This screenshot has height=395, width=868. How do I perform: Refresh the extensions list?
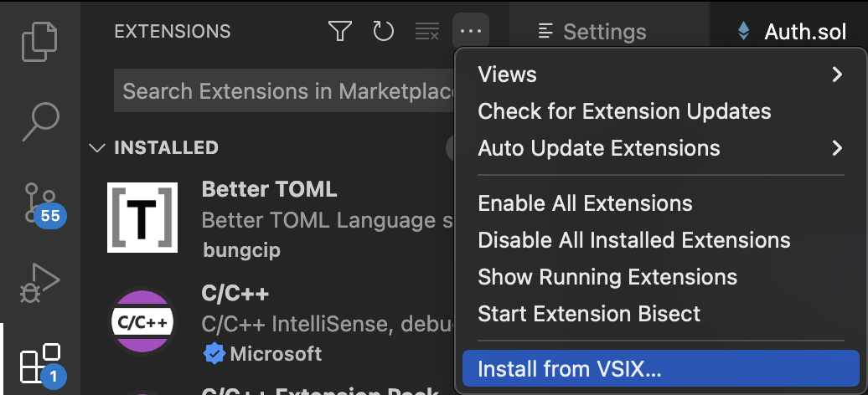pos(383,31)
